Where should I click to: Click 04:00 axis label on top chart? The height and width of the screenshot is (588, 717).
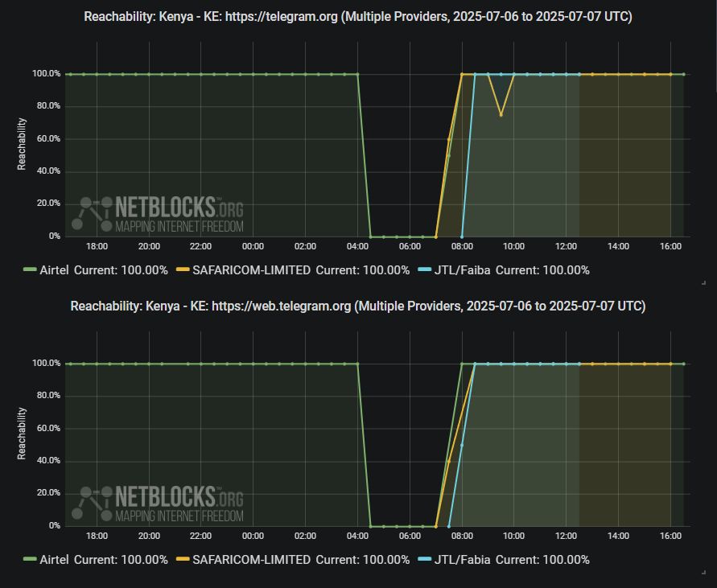point(357,246)
